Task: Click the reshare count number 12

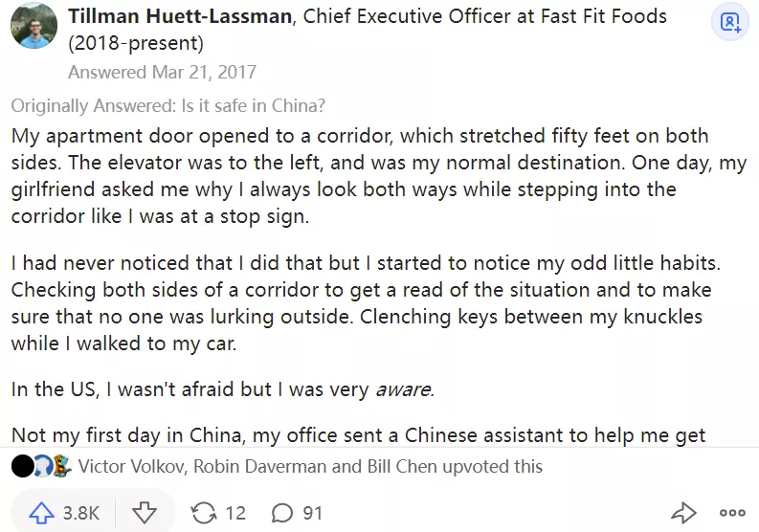Action: (x=235, y=513)
